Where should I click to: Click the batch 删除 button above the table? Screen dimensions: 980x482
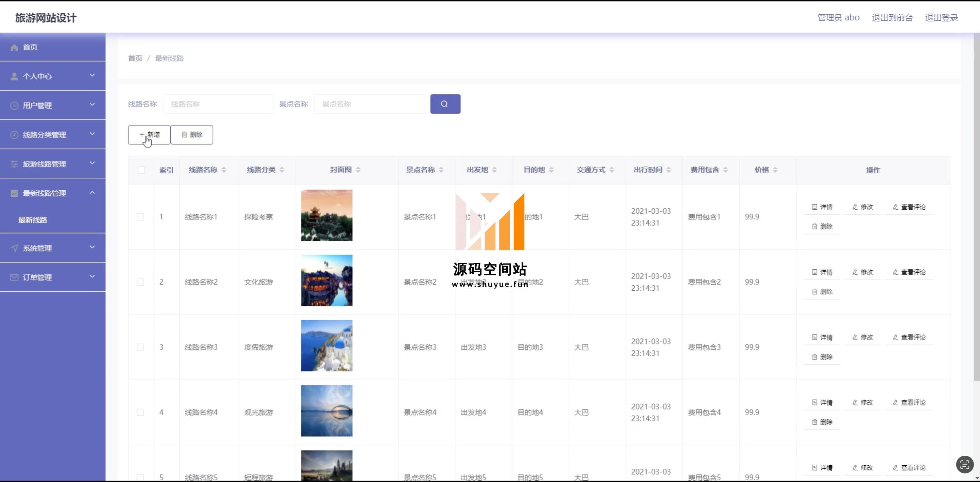point(192,135)
